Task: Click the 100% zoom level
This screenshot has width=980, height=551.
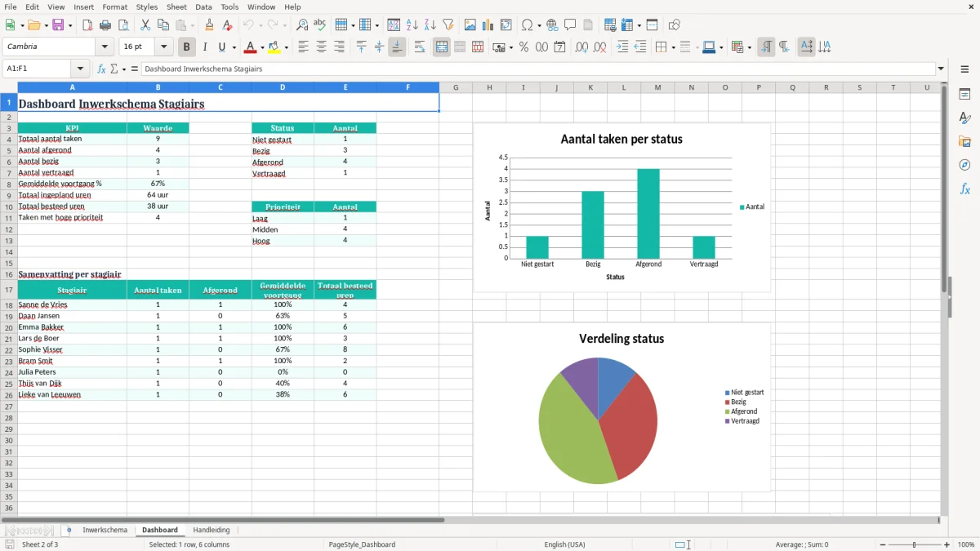Action: pos(966,544)
